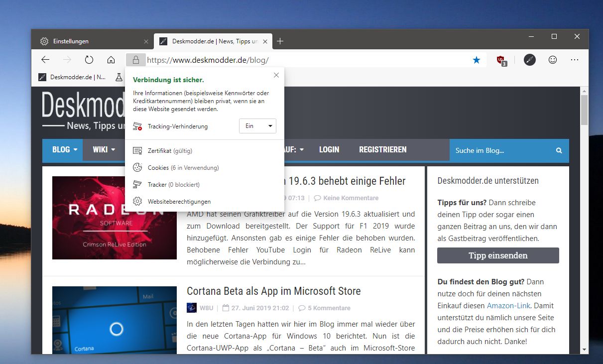Open the uBlock Origin extension
The image size is (603, 364).
tap(501, 60)
